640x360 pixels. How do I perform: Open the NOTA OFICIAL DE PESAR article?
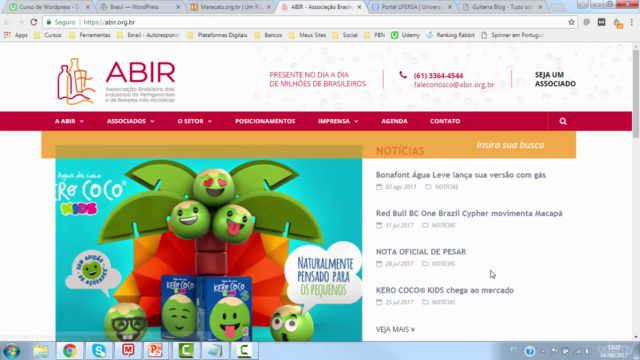(x=421, y=251)
